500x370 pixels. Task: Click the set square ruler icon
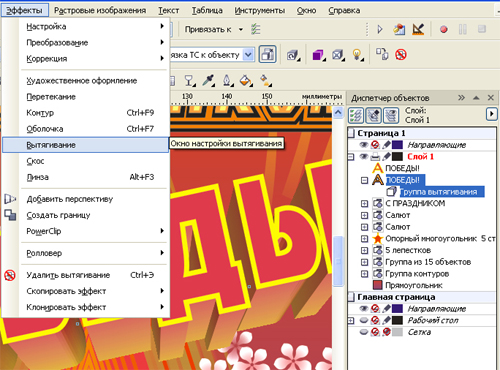(418, 29)
